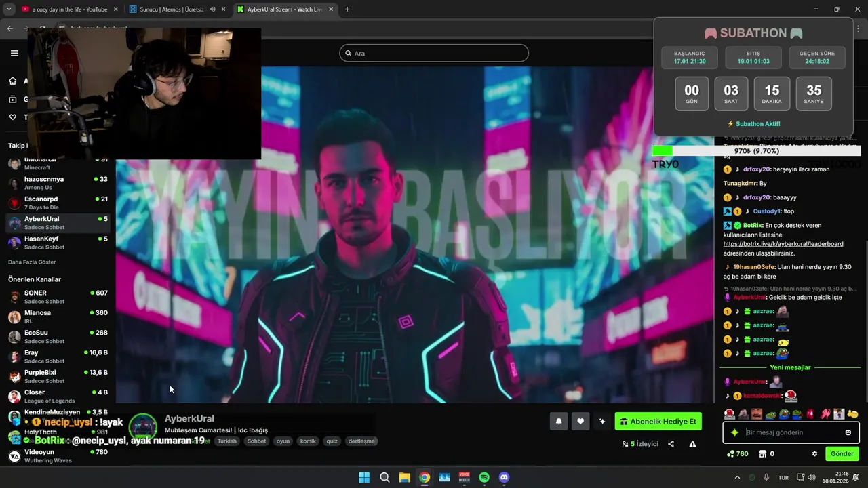The height and width of the screenshot is (488, 868).
Task: Open Spotify from the taskbar
Action: click(484, 477)
